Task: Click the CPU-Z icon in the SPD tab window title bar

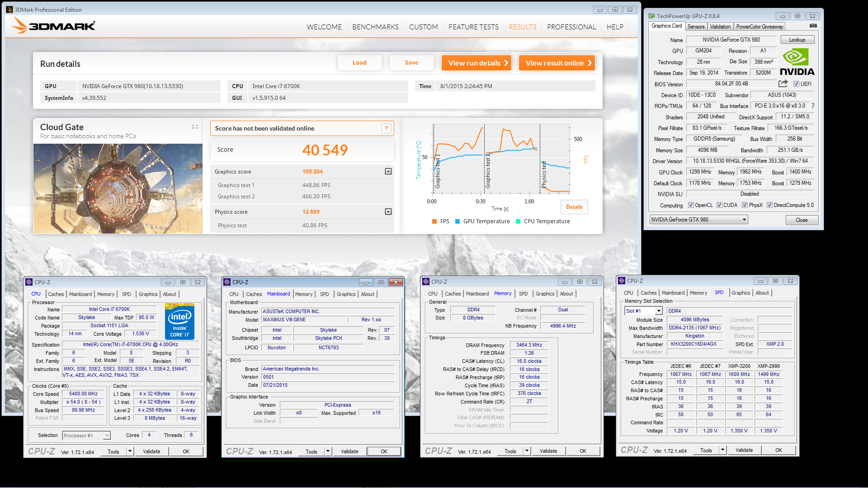Action: click(x=622, y=281)
